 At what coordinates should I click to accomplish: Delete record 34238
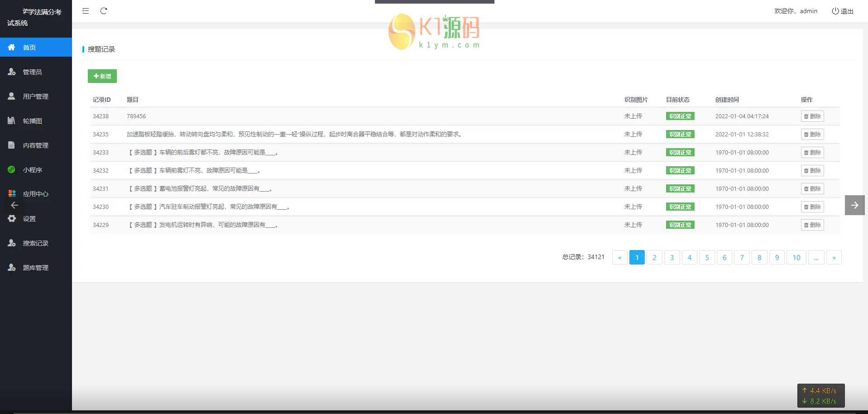tap(812, 116)
